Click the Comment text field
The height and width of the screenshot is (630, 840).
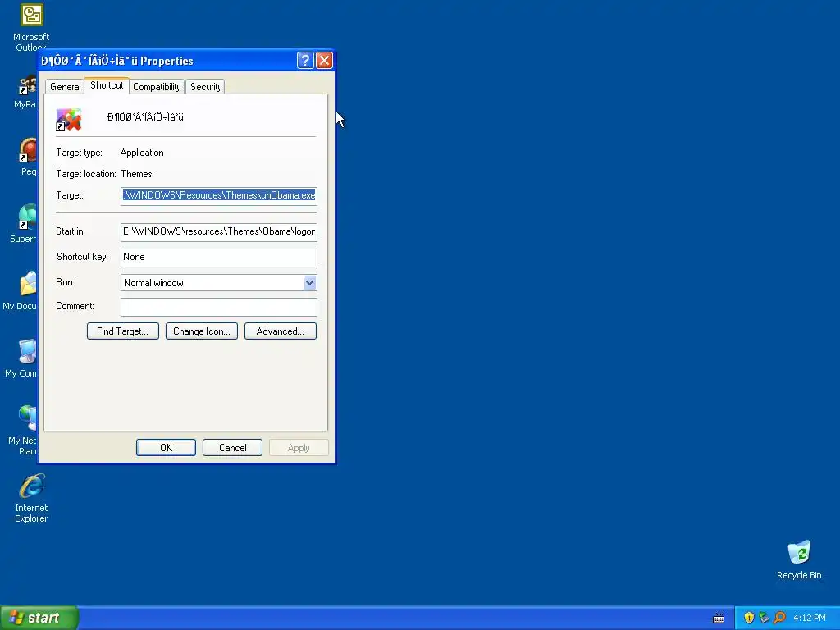pos(218,307)
